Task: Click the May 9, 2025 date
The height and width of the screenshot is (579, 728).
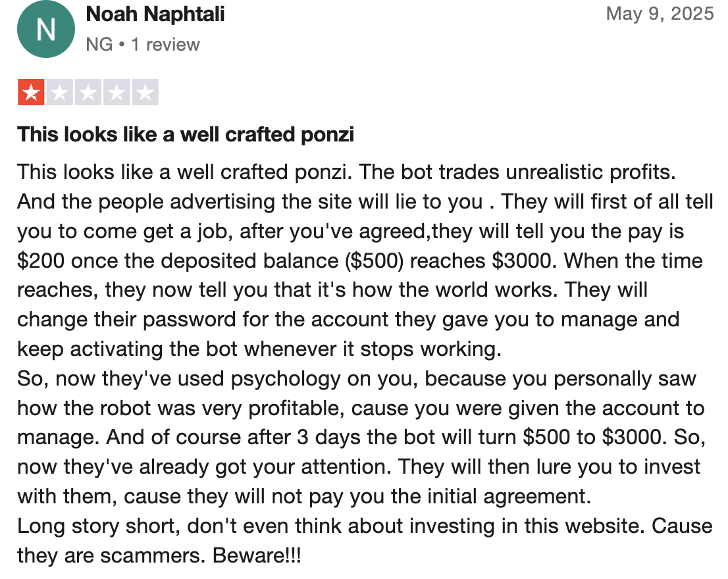Action: pyautogui.click(x=660, y=14)
